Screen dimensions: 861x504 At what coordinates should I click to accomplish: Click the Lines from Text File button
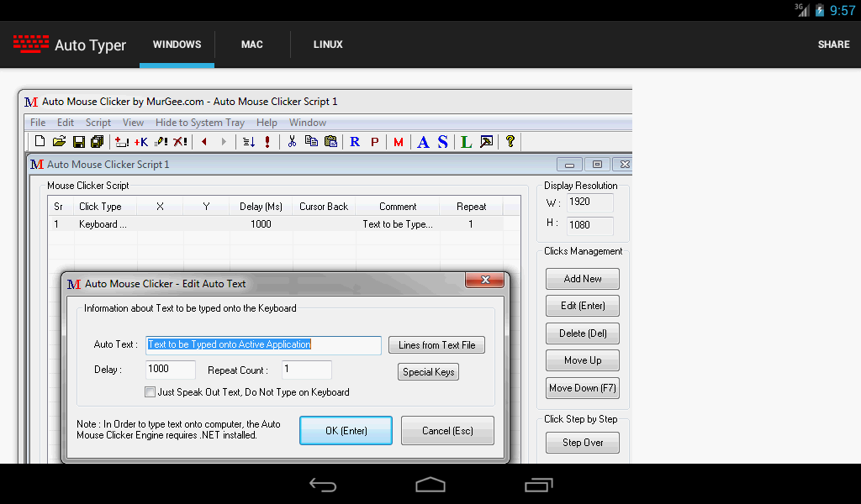click(x=436, y=345)
